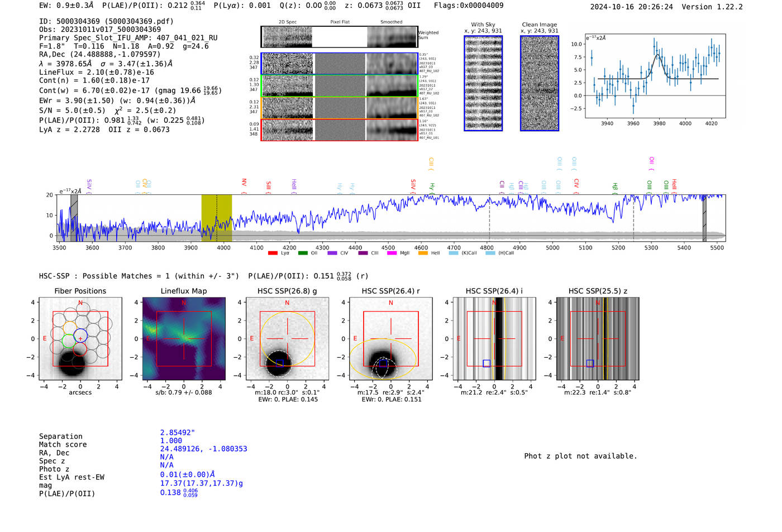Click the 2024-10-16 20:26:24 timestamp
The image size is (782, 532).
[x=632, y=7]
